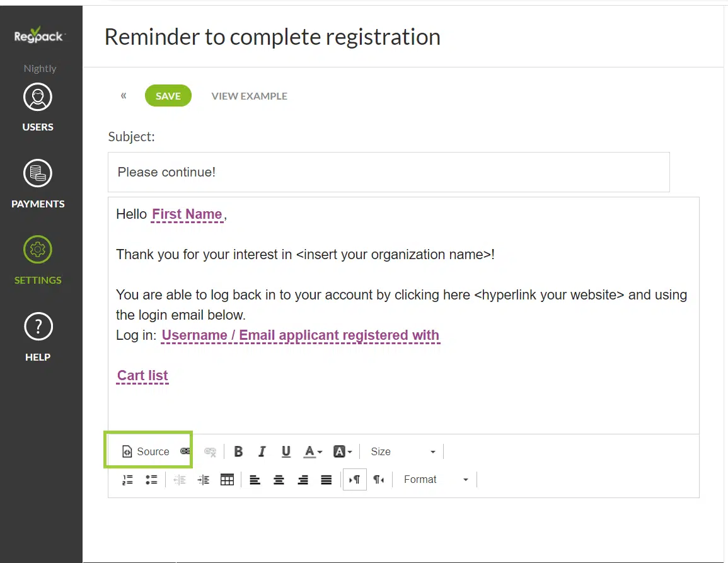Image resolution: width=728 pixels, height=563 pixels.
Task: Click the green Save button
Action: point(168,96)
